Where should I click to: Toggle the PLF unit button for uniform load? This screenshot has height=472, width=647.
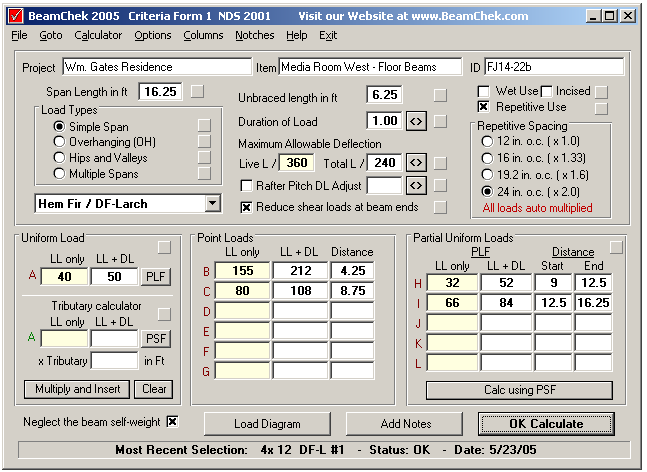tap(156, 276)
